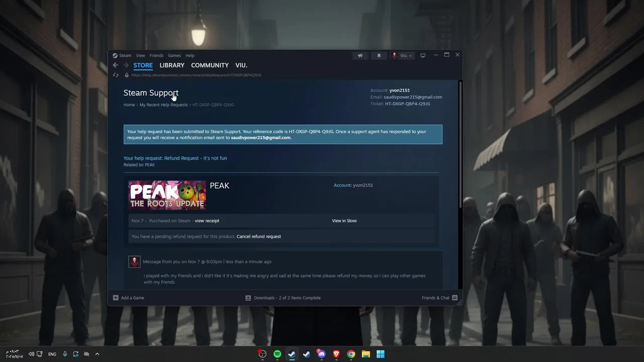644x362 pixels.
Task: Click the help page URL address bar
Action: (196, 75)
